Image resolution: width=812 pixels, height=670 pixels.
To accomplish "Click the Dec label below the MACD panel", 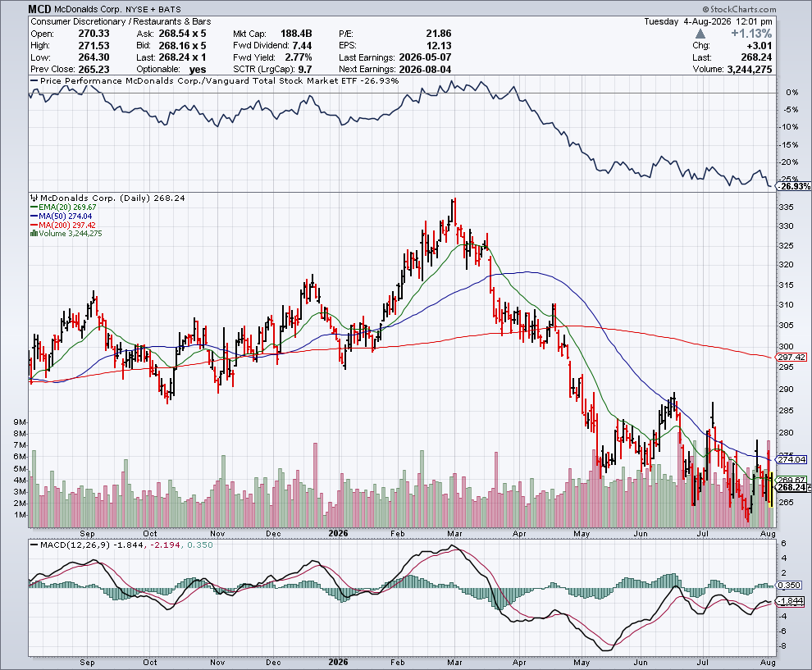I will click(x=273, y=663).
